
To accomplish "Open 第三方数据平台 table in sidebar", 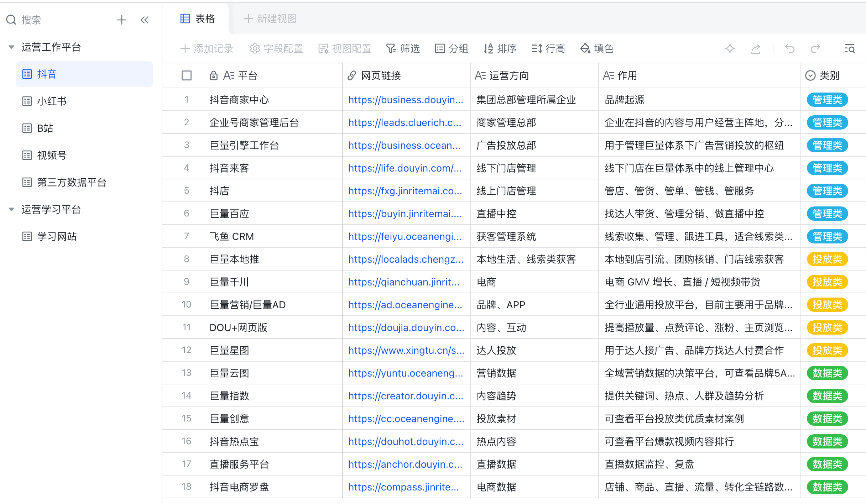I will pyautogui.click(x=84, y=182).
